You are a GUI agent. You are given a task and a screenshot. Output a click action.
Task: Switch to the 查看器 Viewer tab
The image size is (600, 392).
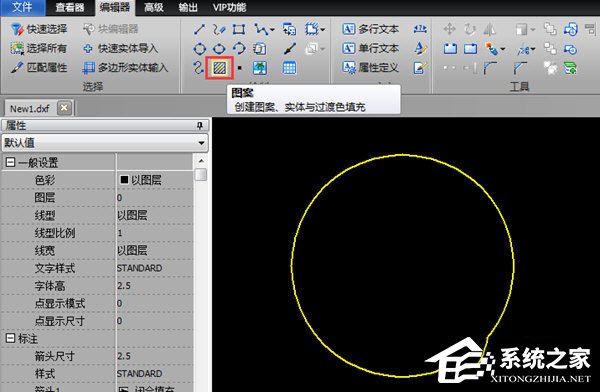[x=70, y=7]
